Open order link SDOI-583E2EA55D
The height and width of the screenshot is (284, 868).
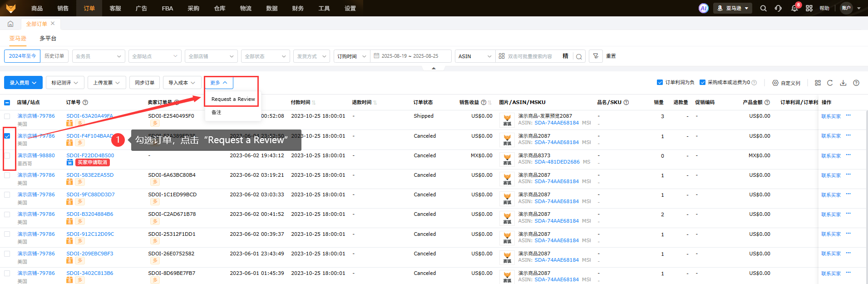90,175
